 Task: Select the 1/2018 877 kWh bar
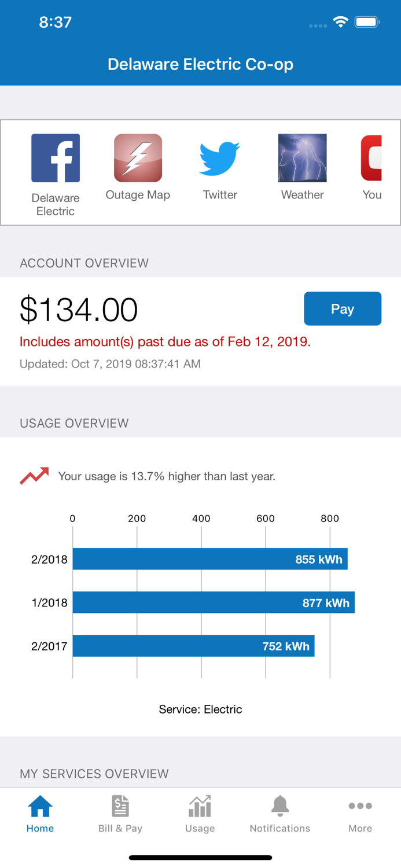[213, 602]
